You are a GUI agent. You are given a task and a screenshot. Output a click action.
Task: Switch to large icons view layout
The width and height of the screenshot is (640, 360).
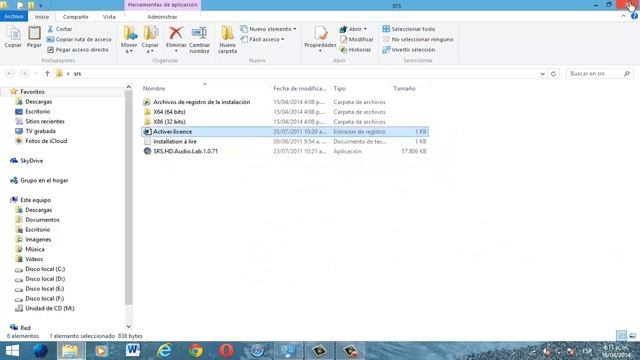click(632, 336)
